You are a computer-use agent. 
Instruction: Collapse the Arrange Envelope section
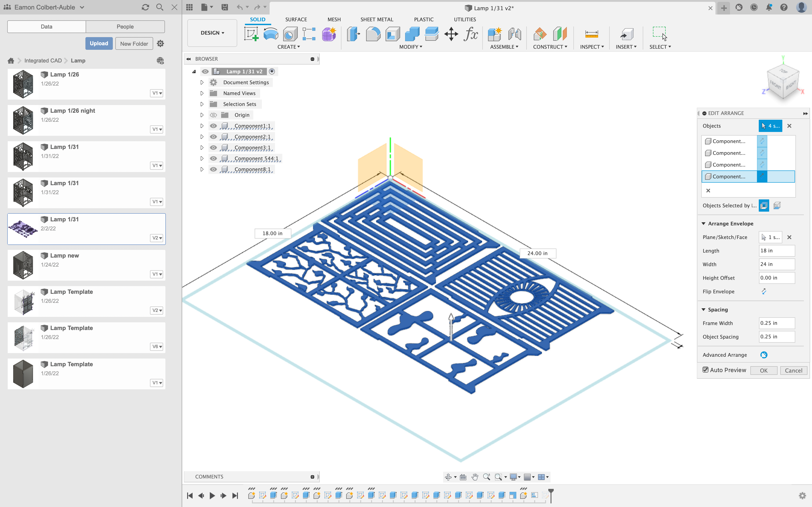point(704,224)
